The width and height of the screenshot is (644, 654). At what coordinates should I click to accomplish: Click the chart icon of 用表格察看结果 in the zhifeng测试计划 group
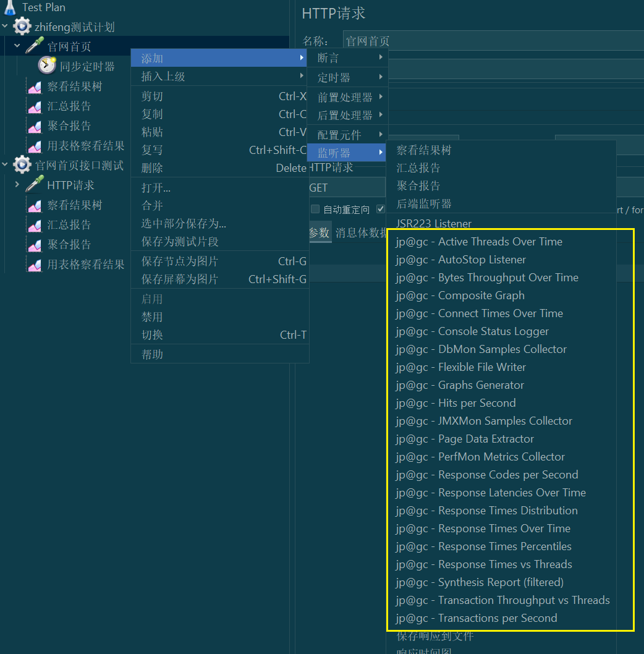(35, 146)
